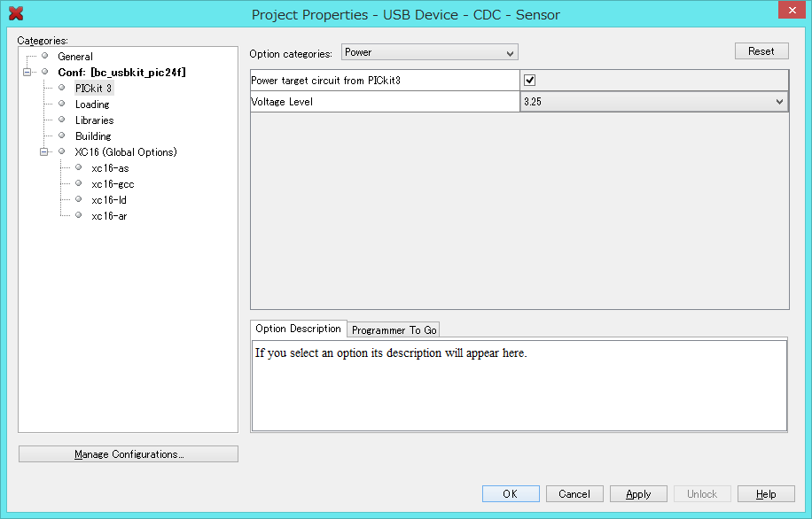The height and width of the screenshot is (519, 812).
Task: Open the Option categories dropdown
Action: tap(429, 53)
